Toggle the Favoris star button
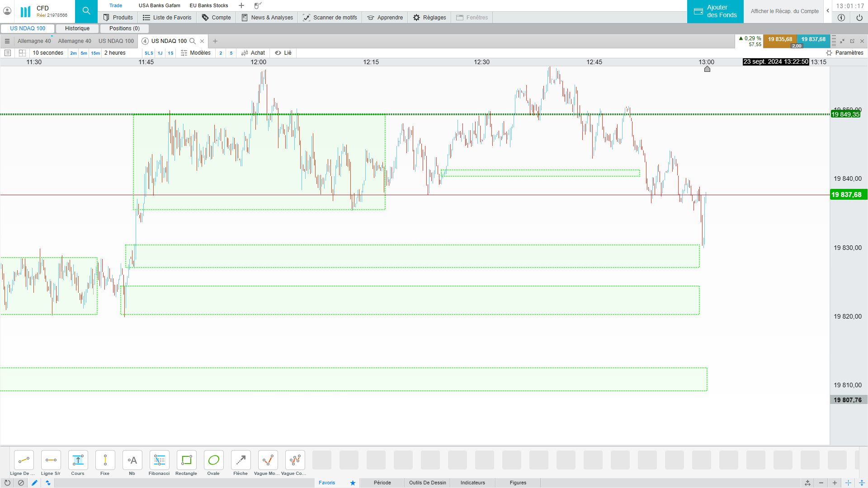 [353, 483]
